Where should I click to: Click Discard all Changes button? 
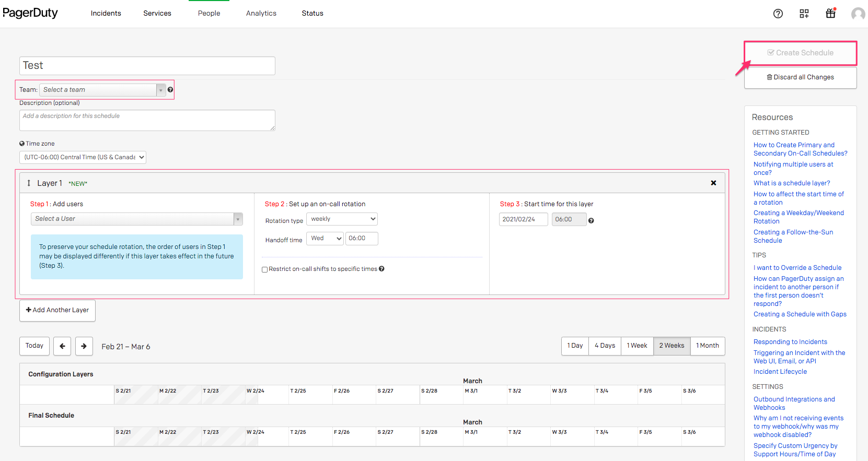(800, 77)
